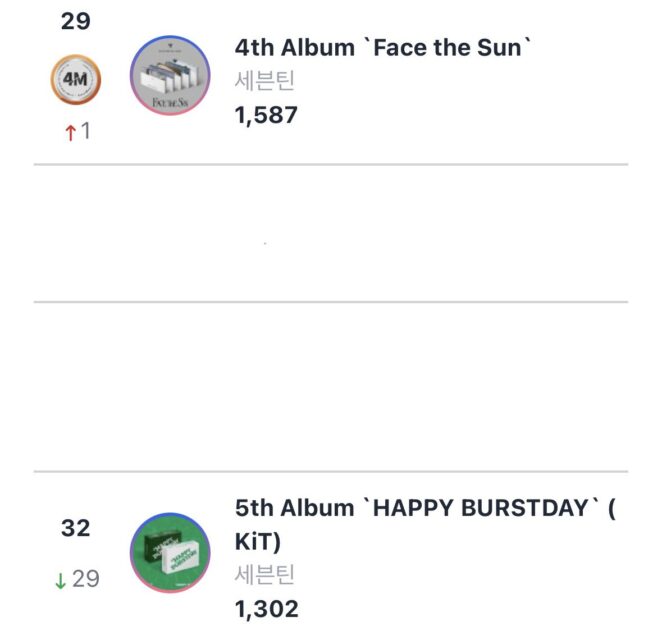
Task: Select rank number 32
Action: (x=75, y=528)
